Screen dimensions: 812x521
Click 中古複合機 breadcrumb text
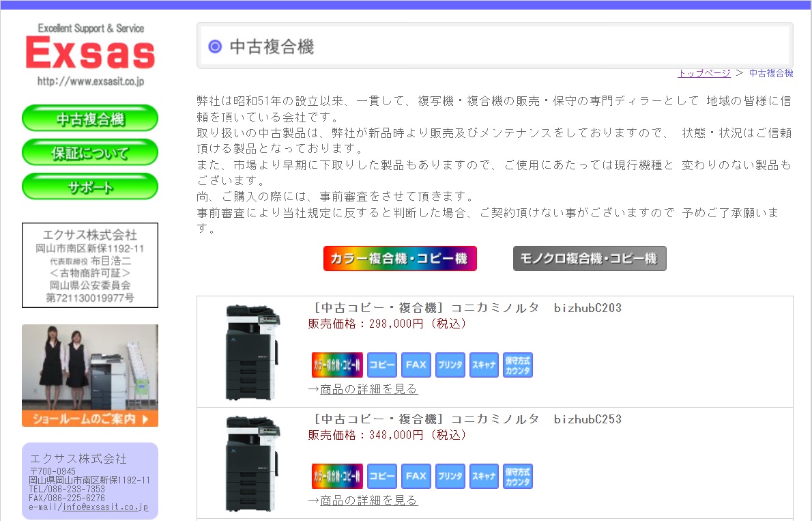pos(771,73)
